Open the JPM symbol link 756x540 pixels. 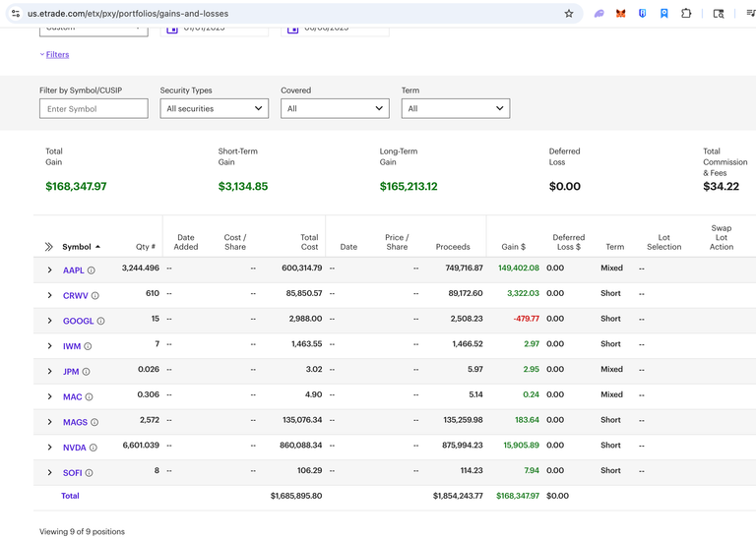[x=71, y=372]
